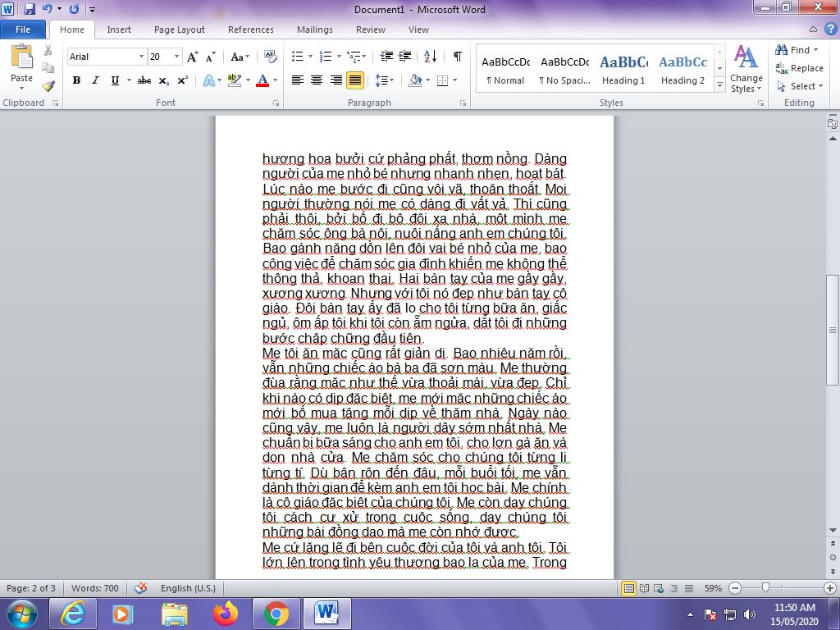Select the Format Painter brush
840x630 pixels.
coord(48,85)
